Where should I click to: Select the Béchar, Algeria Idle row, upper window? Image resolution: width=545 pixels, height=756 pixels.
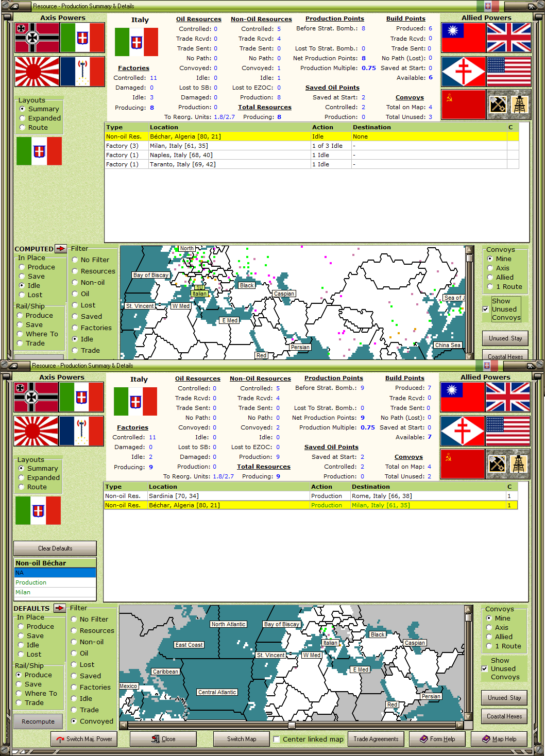coord(312,136)
